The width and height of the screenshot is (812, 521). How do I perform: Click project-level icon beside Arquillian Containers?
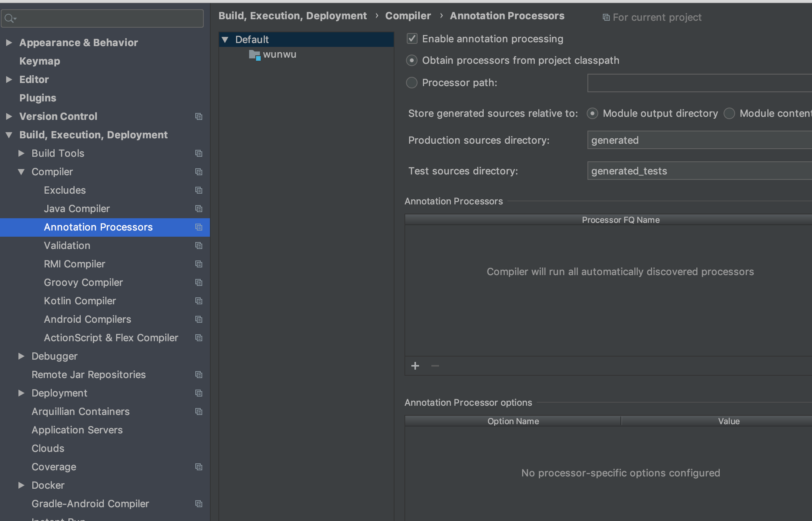199,411
